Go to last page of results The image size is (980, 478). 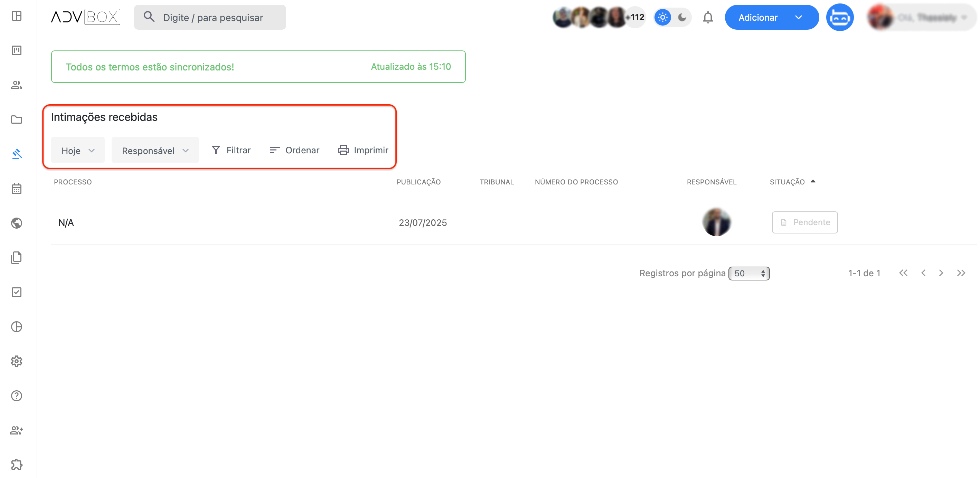961,273
